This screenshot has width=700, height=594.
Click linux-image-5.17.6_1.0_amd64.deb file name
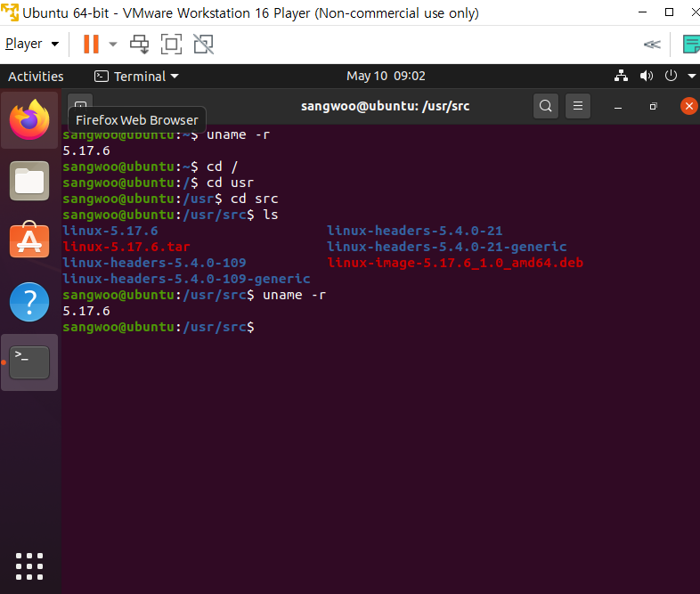pyautogui.click(x=455, y=263)
